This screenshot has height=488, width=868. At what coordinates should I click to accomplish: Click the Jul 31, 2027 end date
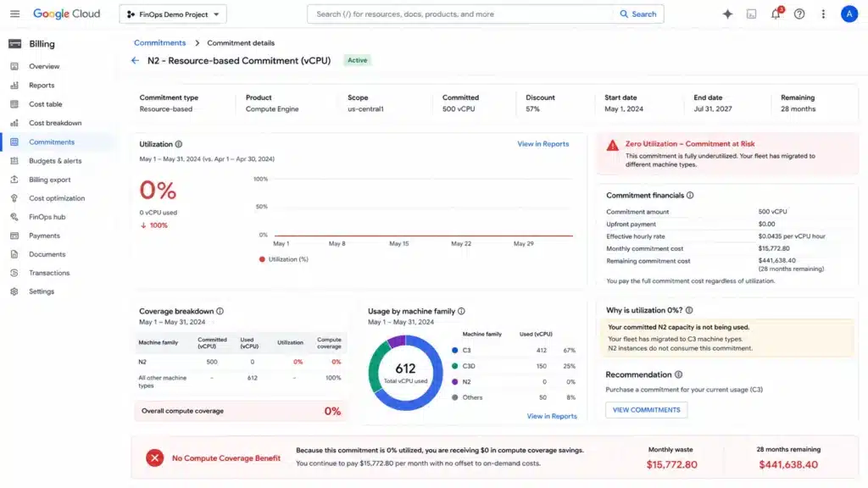pos(712,109)
